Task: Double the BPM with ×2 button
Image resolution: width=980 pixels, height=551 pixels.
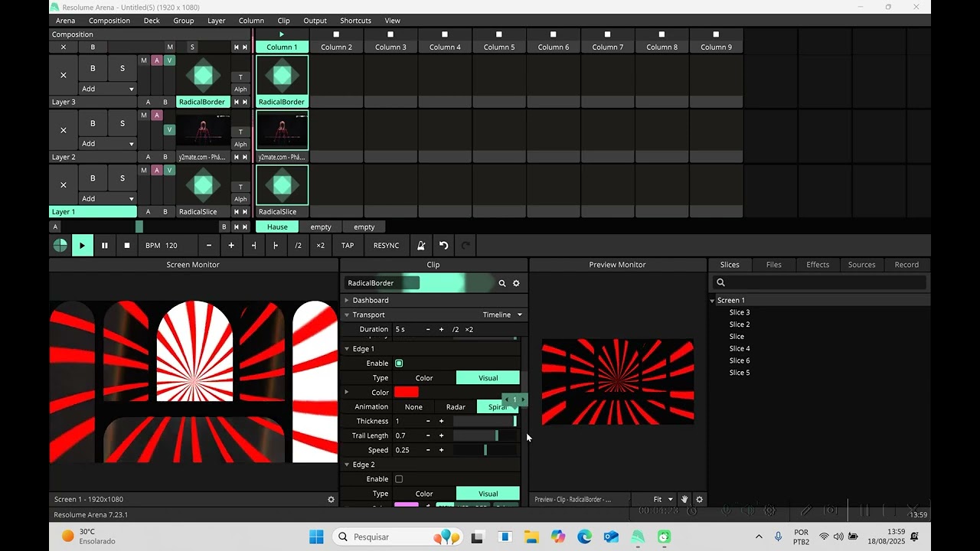Action: tap(320, 246)
